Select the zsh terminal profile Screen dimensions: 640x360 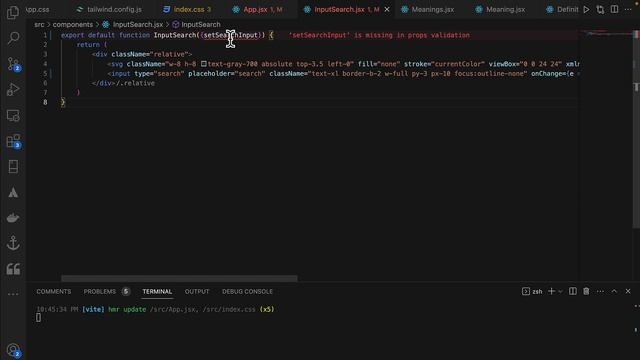pos(532,291)
